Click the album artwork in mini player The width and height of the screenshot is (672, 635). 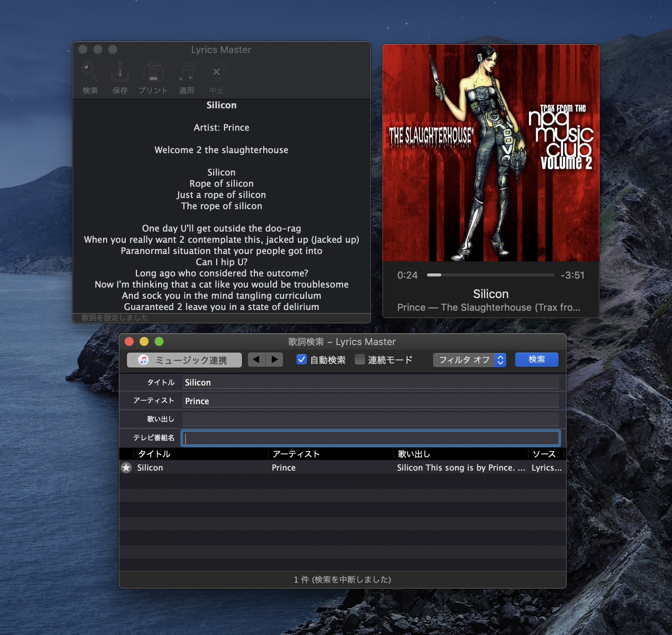491,153
